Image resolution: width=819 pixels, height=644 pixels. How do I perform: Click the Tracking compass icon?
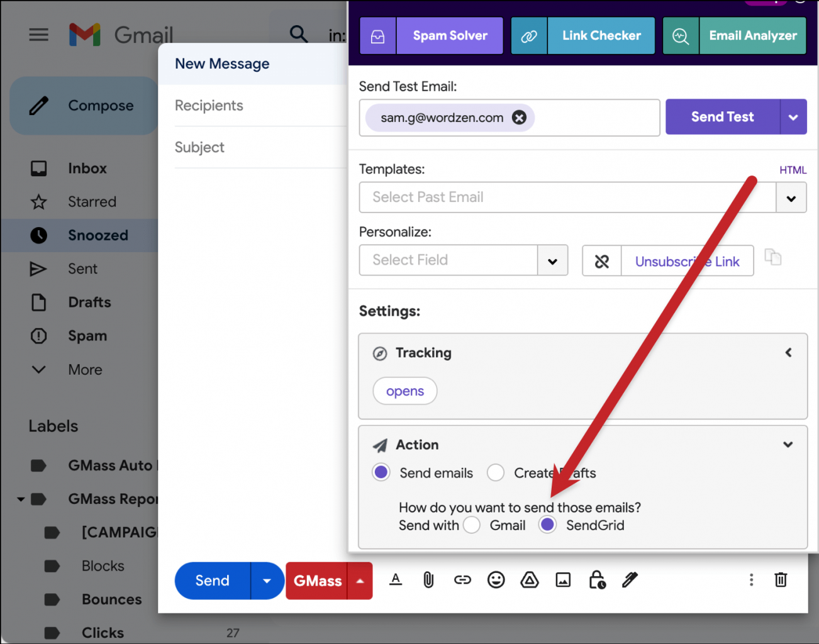click(x=380, y=353)
